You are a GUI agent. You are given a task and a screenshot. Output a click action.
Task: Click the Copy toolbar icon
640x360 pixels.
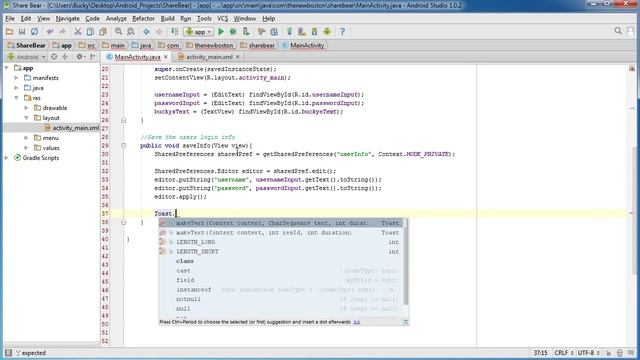pos(90,31)
